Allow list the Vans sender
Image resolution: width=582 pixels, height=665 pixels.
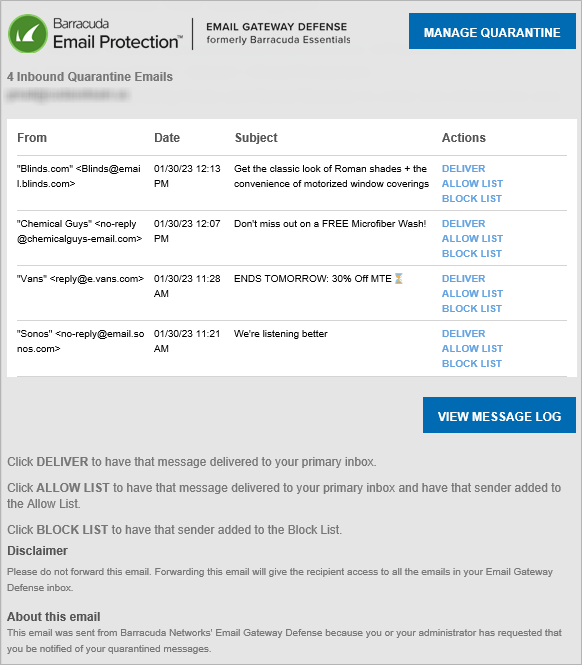(x=472, y=293)
